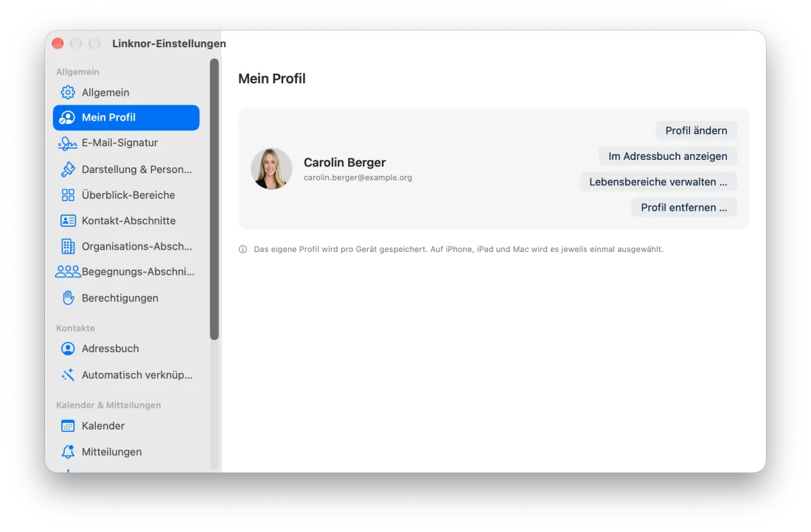This screenshot has width=811, height=532.
Task: Click the Mein Profil page heading
Action: point(272,79)
